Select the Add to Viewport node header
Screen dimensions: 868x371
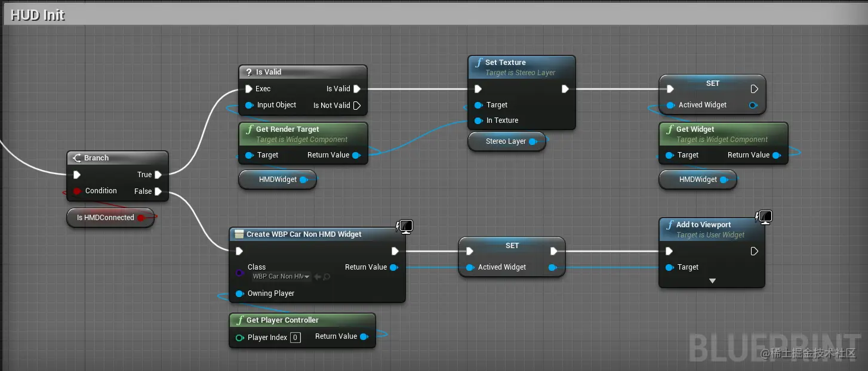pyautogui.click(x=712, y=229)
